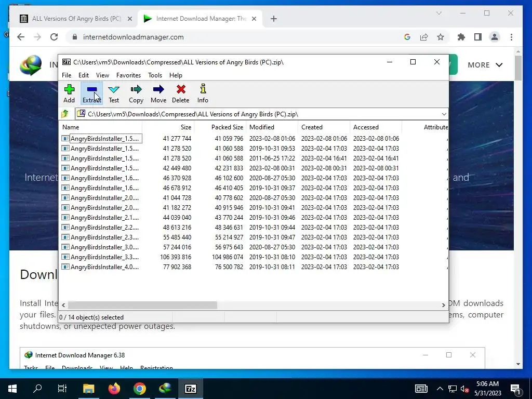The width and height of the screenshot is (532, 399).
Task: Select the AngryBirdsInstaller_2.1 file
Action: [254, 217]
